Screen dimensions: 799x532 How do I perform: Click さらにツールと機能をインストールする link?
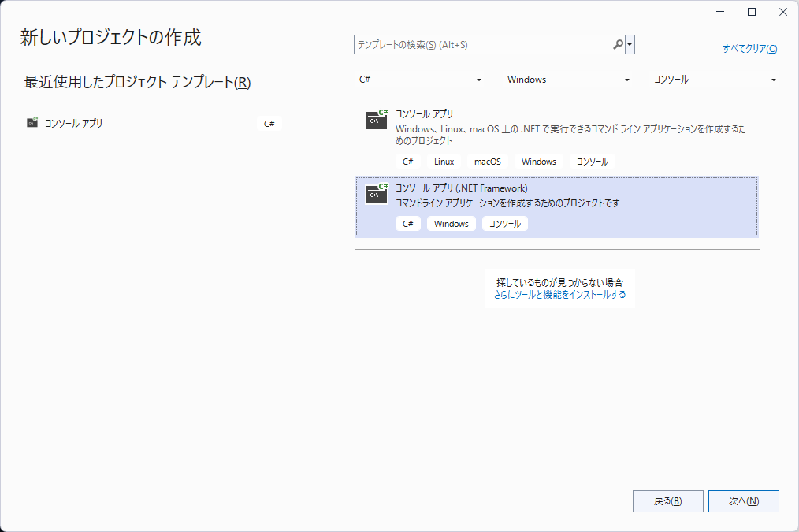click(559, 295)
